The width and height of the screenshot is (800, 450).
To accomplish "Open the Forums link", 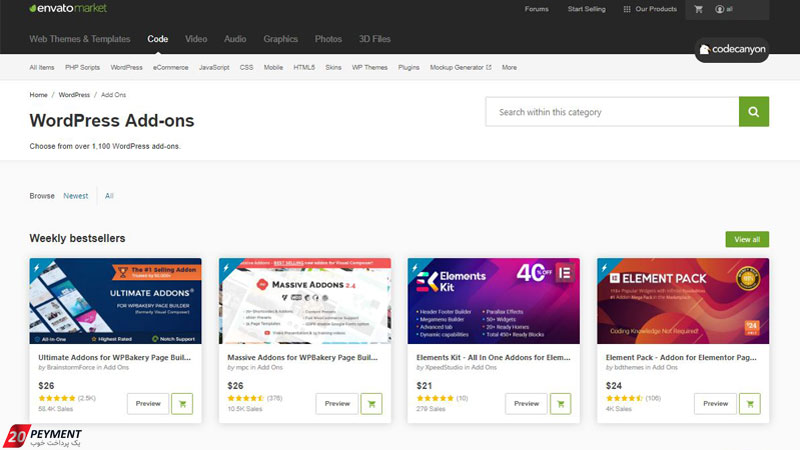I will [x=536, y=9].
